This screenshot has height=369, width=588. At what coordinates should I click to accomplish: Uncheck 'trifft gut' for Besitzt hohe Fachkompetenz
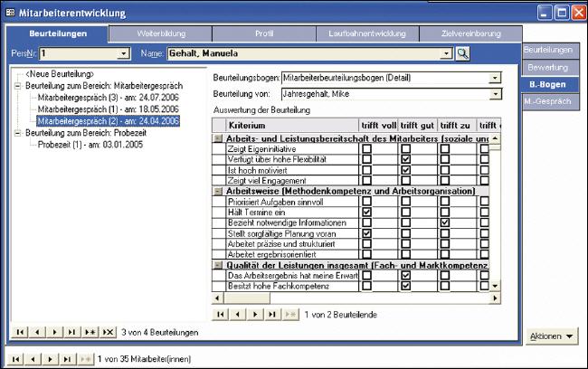click(405, 286)
